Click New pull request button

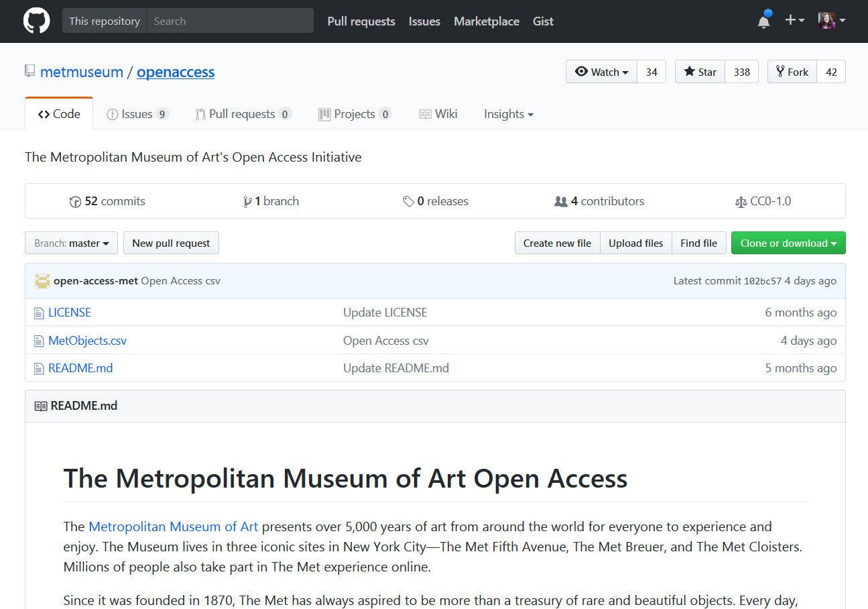click(x=171, y=243)
